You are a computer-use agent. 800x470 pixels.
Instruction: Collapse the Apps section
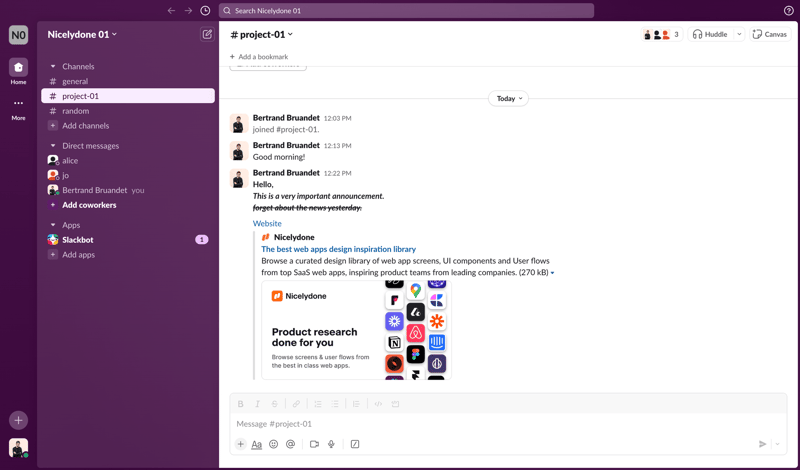[x=53, y=225]
